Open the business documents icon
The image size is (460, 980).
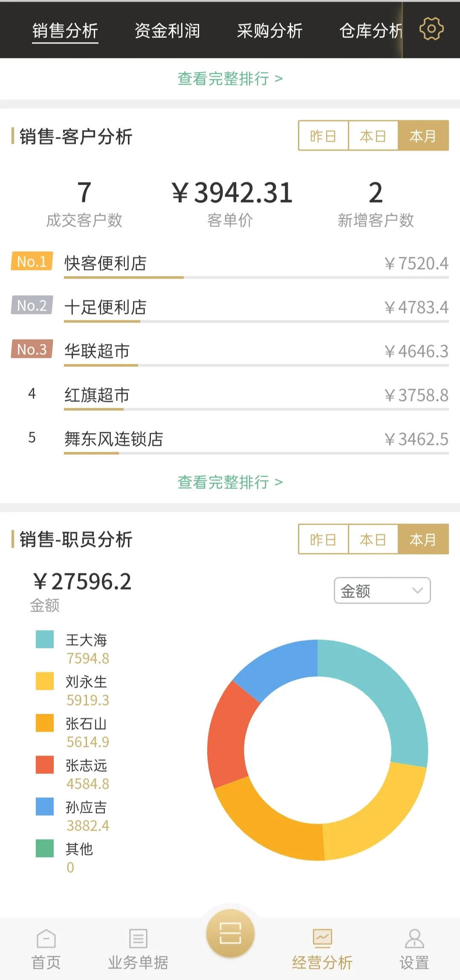(138, 939)
